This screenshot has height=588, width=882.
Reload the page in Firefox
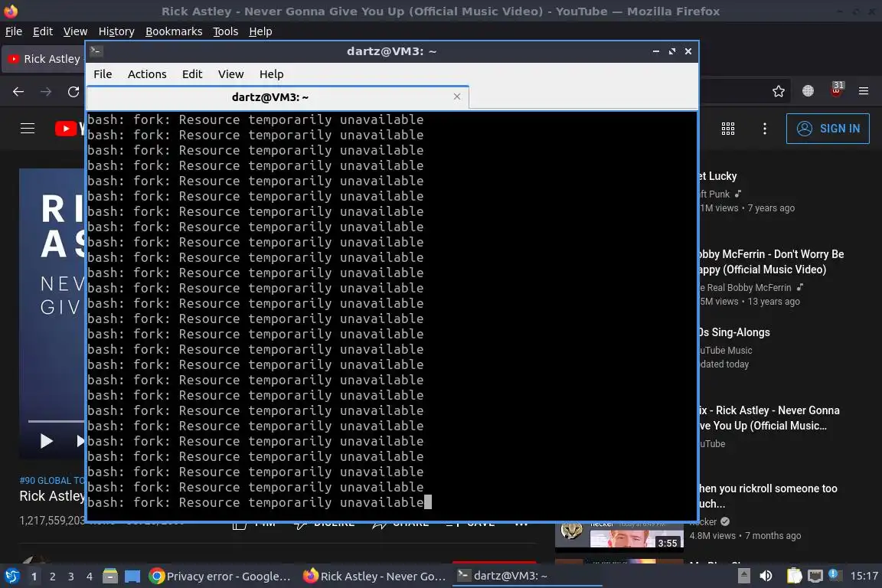pos(73,91)
